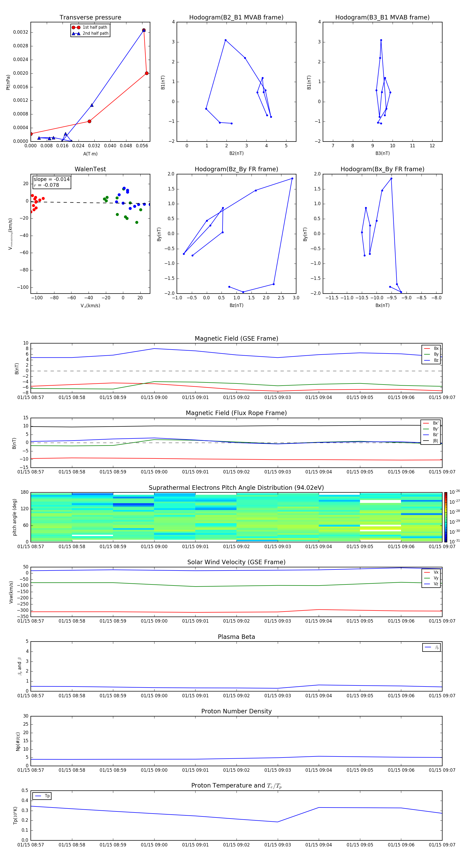Click the pitch angle color bar scale

[x=446, y=517]
